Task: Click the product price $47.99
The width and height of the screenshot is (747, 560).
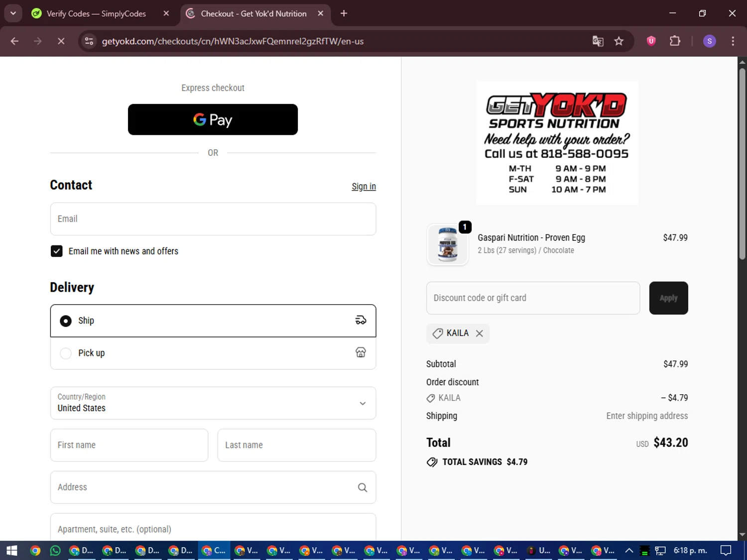Action: [675, 238]
